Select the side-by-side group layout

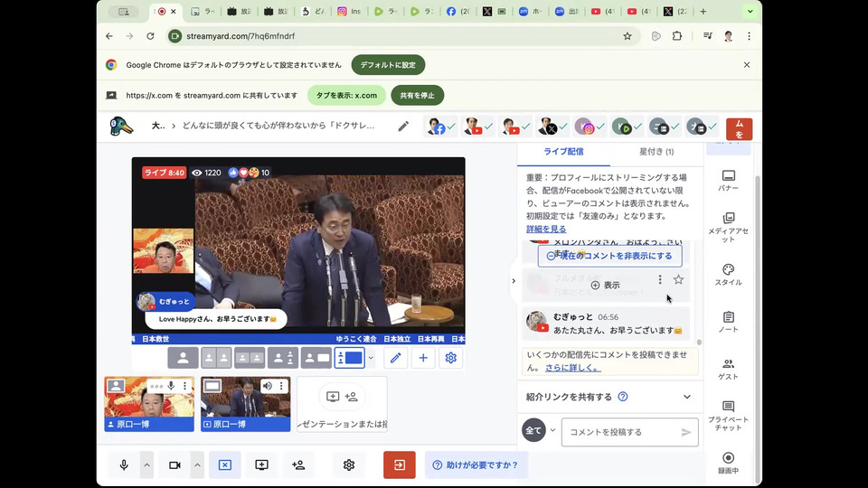click(x=250, y=358)
